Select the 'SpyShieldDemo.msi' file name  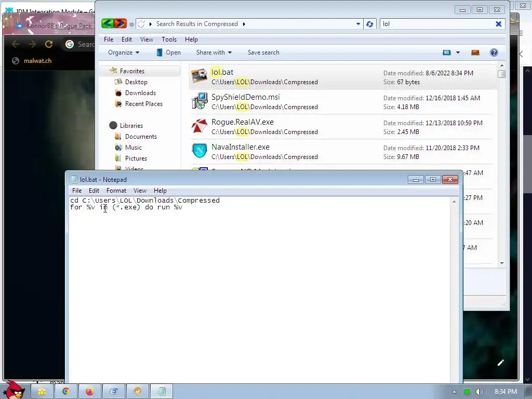(245, 97)
